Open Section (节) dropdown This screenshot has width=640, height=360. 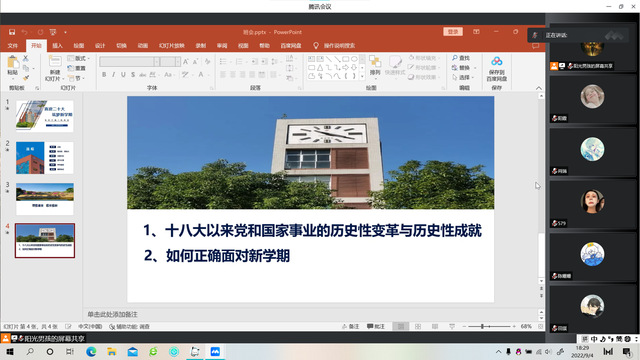pyautogui.click(x=76, y=78)
